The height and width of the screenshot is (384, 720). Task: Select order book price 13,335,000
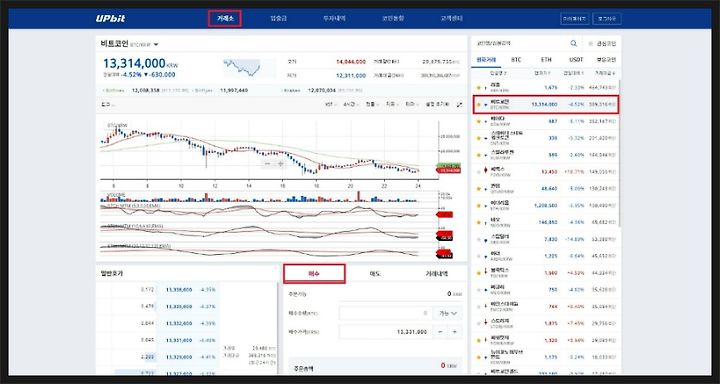(178, 306)
